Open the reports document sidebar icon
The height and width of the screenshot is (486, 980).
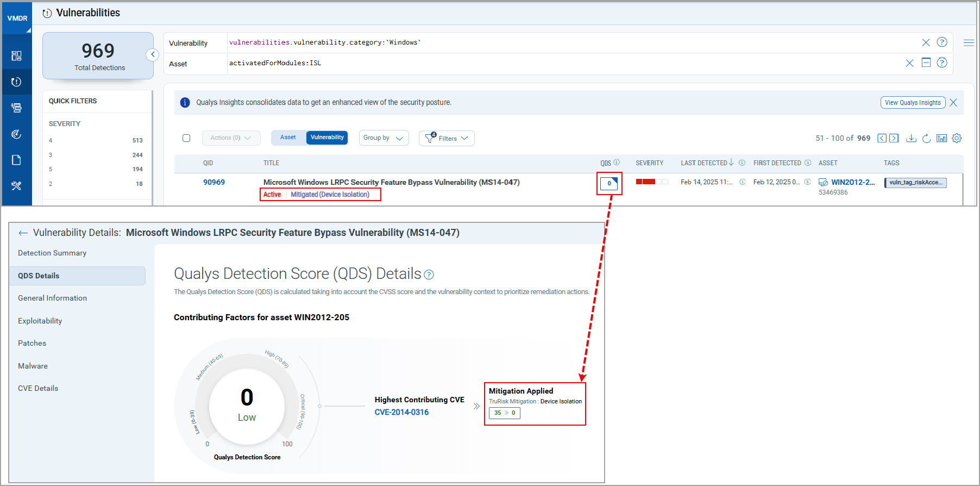pyautogui.click(x=16, y=160)
